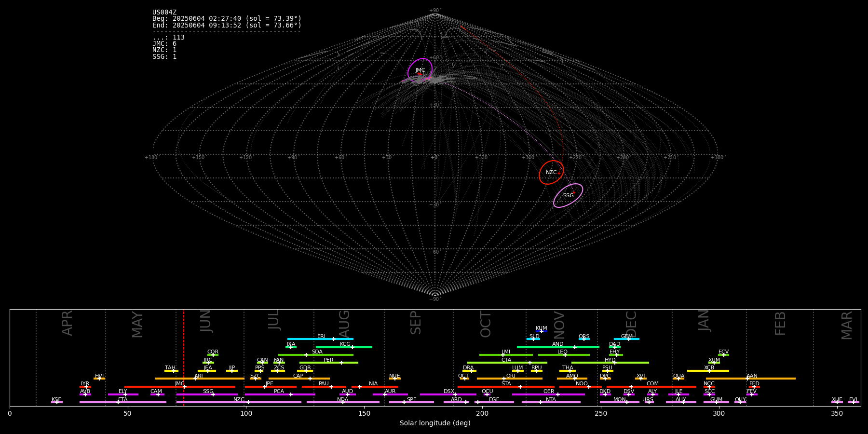This screenshot has height=434, width=868.
Task: Click the JMC radiant label on sky map
Action: pyautogui.click(x=420, y=70)
